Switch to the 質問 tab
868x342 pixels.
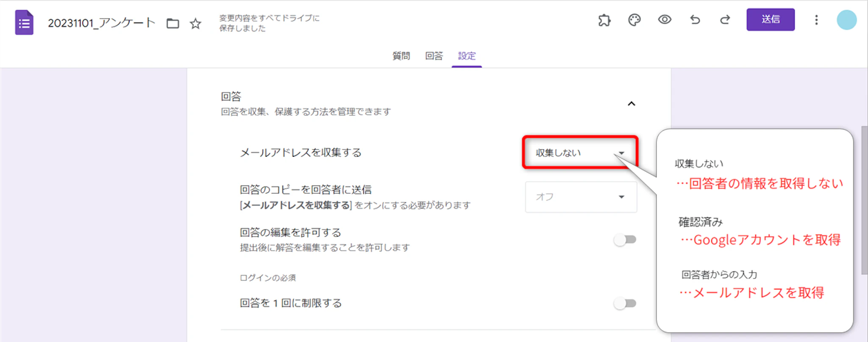[x=401, y=56]
